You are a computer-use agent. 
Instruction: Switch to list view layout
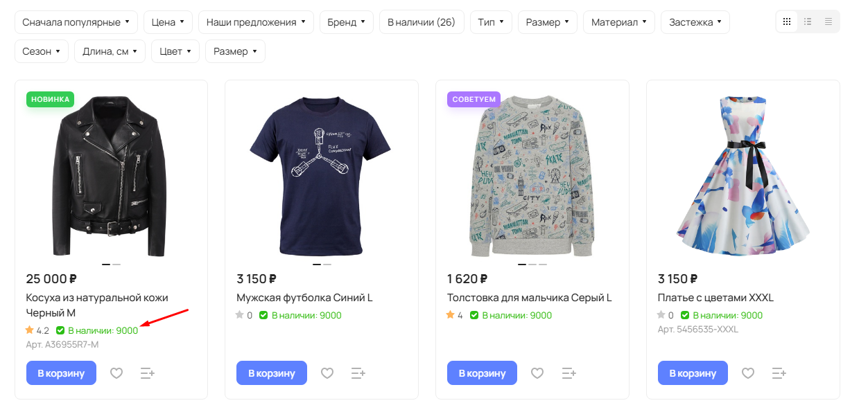click(808, 22)
